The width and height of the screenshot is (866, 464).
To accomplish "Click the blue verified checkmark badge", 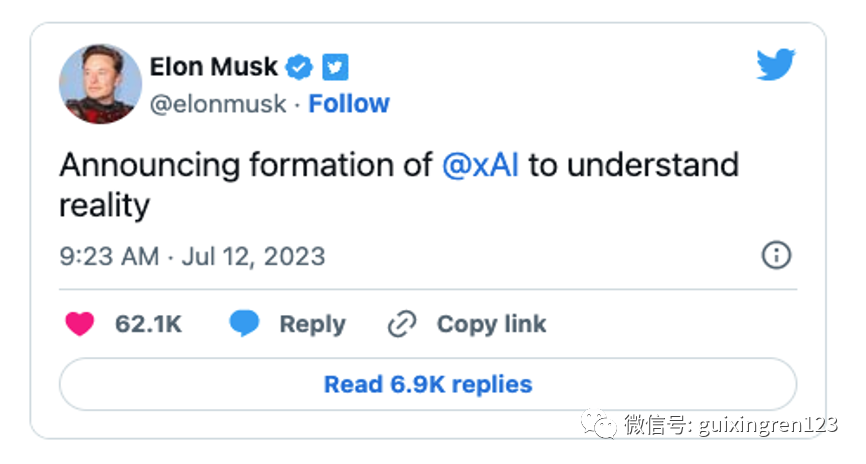I will click(299, 67).
